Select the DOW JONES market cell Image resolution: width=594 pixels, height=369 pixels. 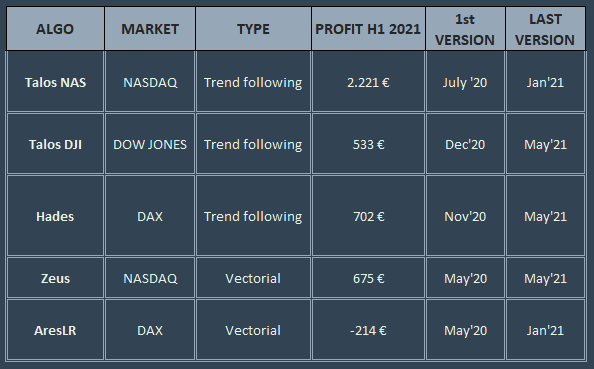tap(150, 144)
